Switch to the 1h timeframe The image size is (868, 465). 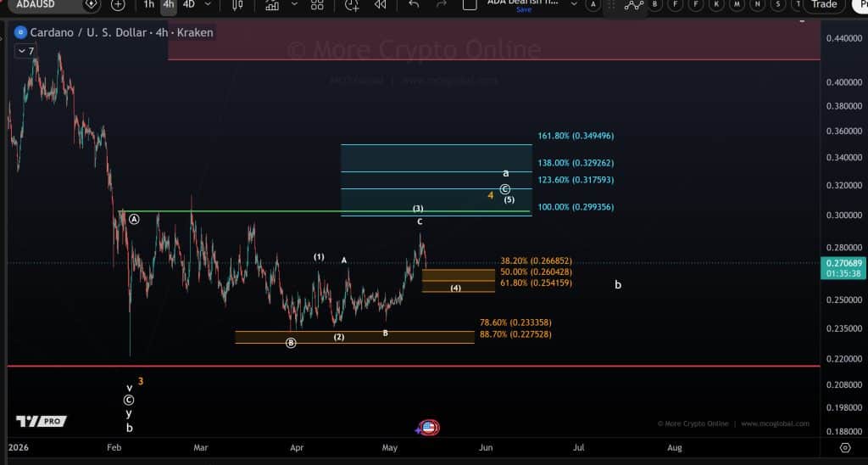(x=149, y=4)
